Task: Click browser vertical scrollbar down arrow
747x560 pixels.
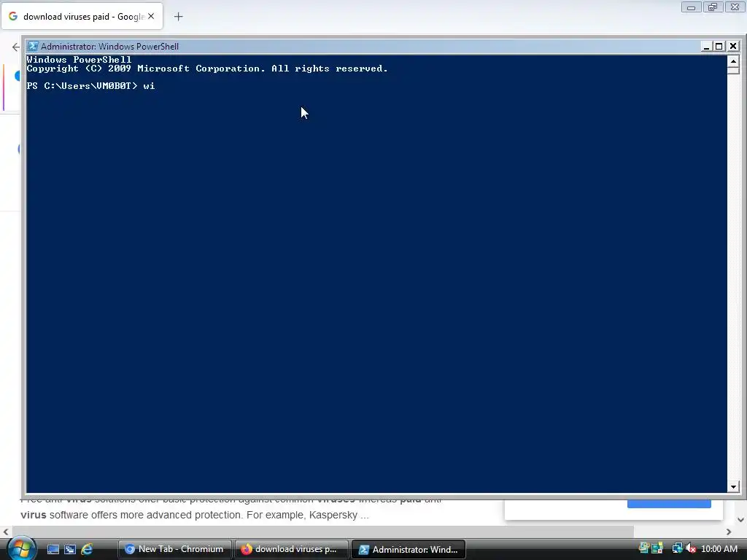Action: pos(741,520)
